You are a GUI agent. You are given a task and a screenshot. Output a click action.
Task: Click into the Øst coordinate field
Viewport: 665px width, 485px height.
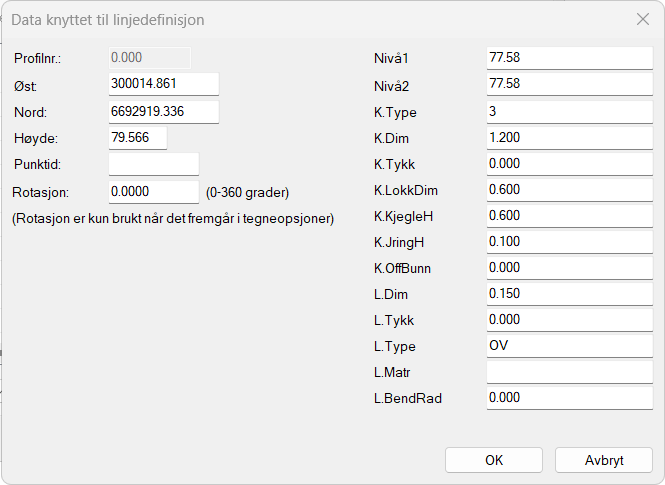pyautogui.click(x=163, y=84)
